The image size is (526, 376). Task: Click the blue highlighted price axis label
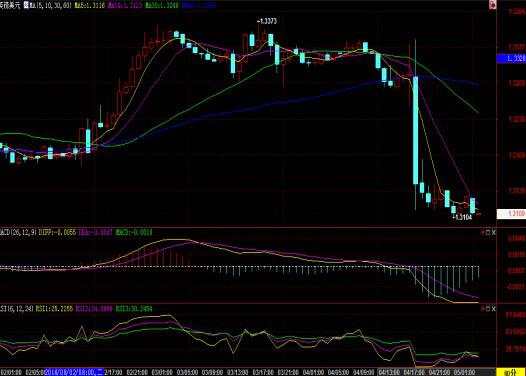[x=511, y=58]
